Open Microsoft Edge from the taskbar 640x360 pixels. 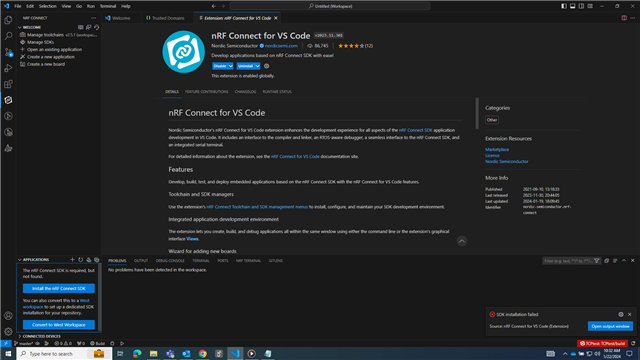point(137,353)
